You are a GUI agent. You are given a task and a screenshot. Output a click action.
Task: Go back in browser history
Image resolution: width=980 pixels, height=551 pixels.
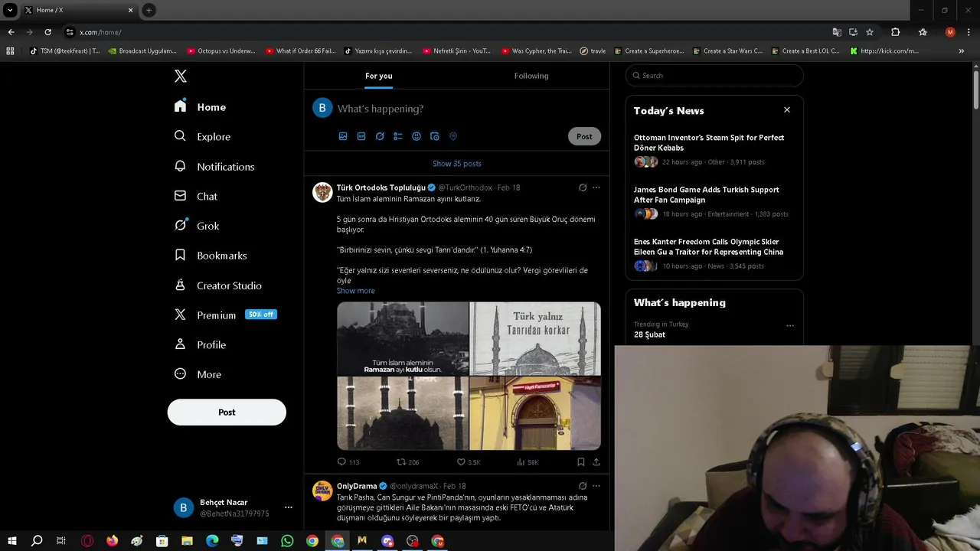11,32
